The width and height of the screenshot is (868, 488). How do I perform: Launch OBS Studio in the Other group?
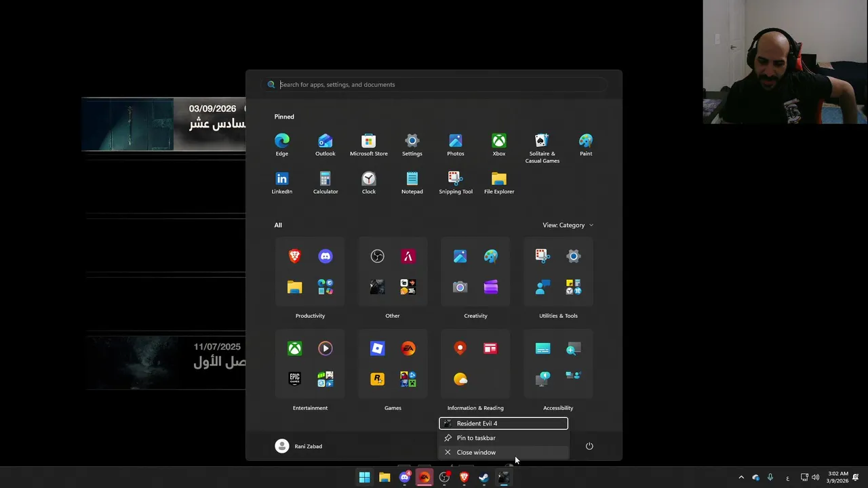378,256
